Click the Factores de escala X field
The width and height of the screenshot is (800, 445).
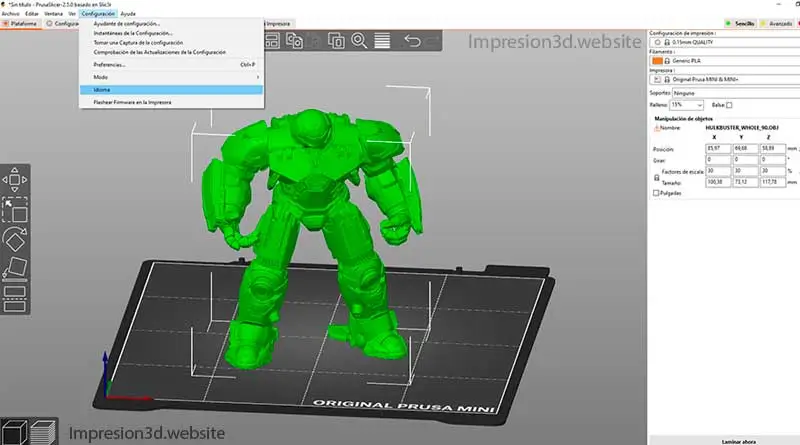(x=718, y=171)
